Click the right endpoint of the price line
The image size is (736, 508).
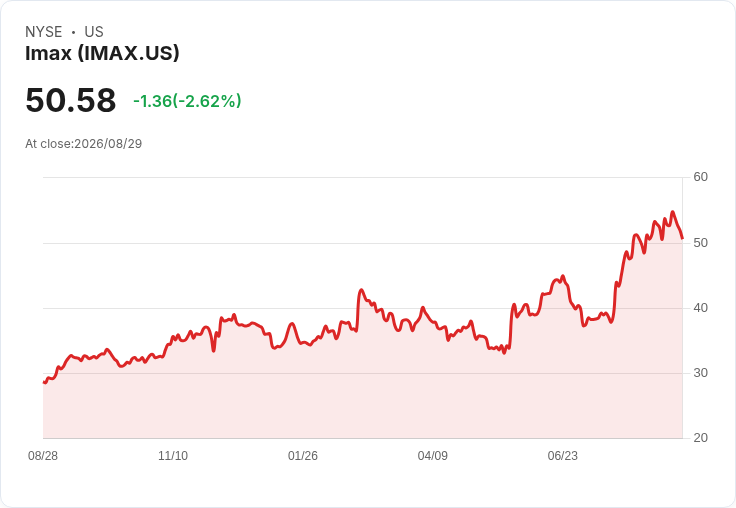tap(682, 238)
